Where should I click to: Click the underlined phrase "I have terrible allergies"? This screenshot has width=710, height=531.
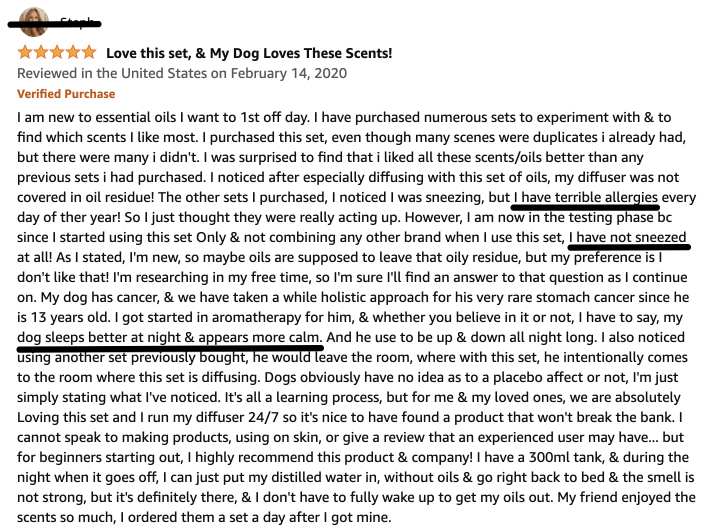[x=586, y=198]
